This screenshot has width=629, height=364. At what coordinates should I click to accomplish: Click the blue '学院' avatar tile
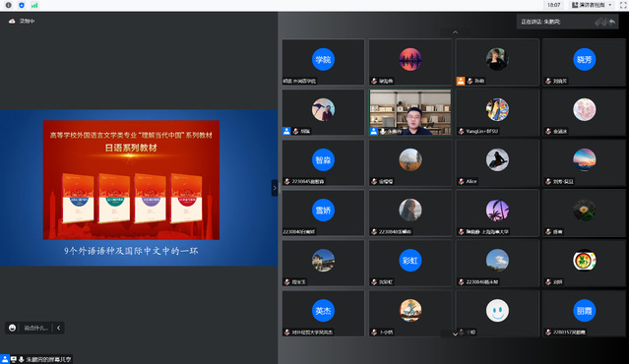click(323, 62)
